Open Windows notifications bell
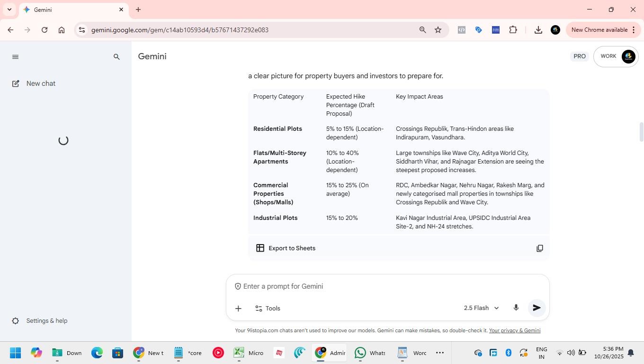This screenshot has width=644, height=364. [631, 353]
